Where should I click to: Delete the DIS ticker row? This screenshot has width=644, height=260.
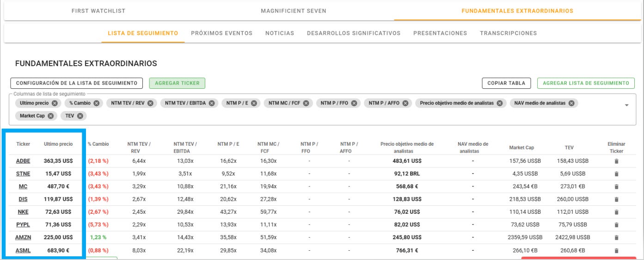click(x=616, y=199)
